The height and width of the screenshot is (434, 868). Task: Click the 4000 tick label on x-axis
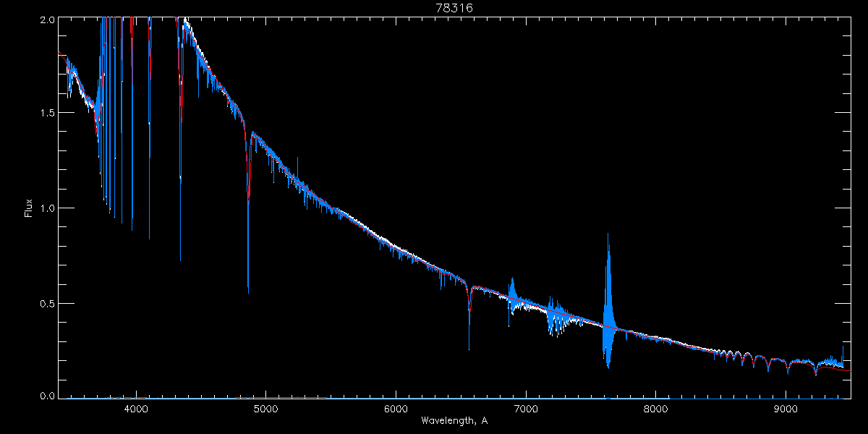pyautogui.click(x=136, y=409)
